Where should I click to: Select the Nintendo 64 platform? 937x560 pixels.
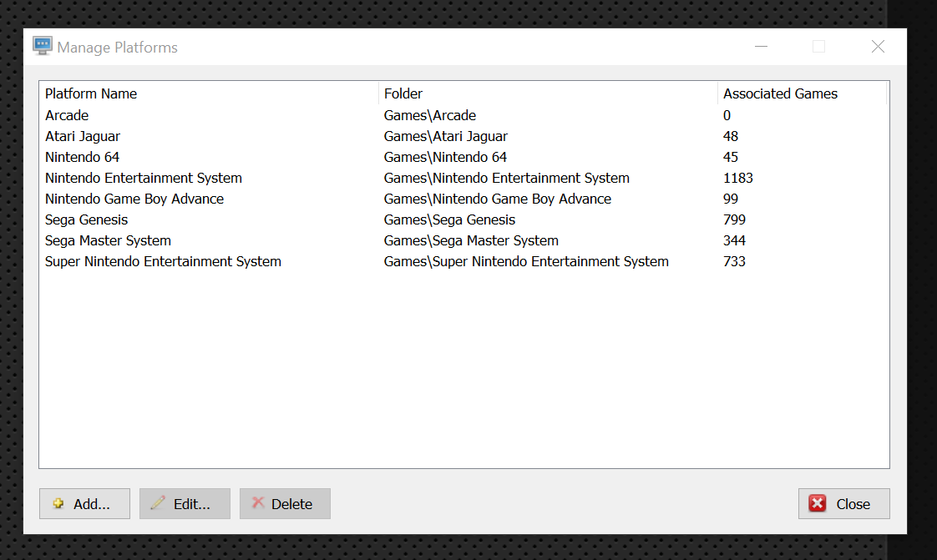[83, 157]
